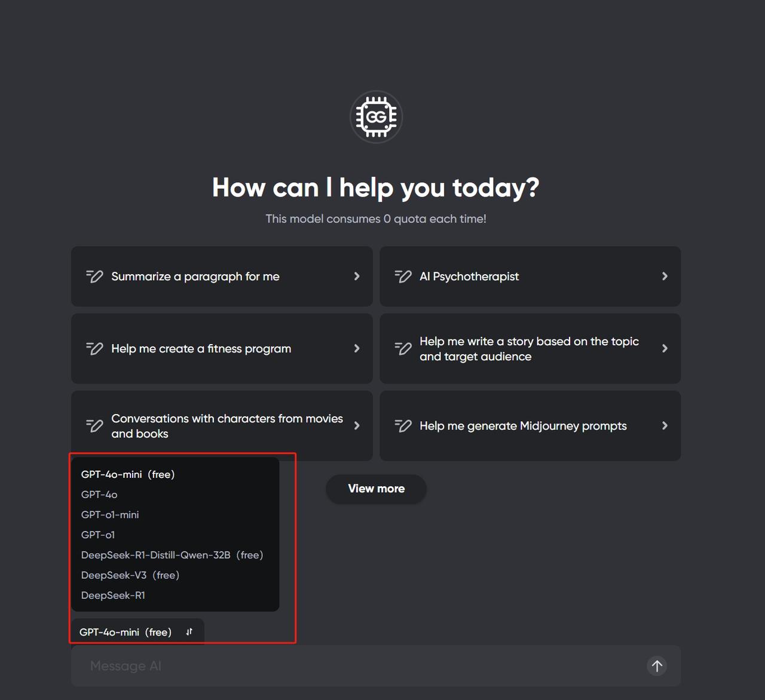
Task: Choose GPT-o1-mini model option
Action: pos(110,515)
